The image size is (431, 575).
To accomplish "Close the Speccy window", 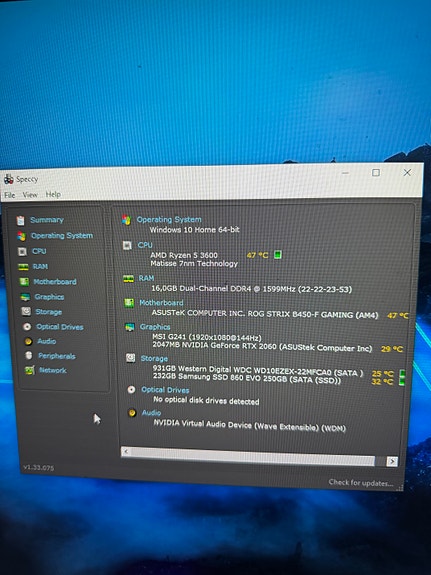I will point(407,172).
